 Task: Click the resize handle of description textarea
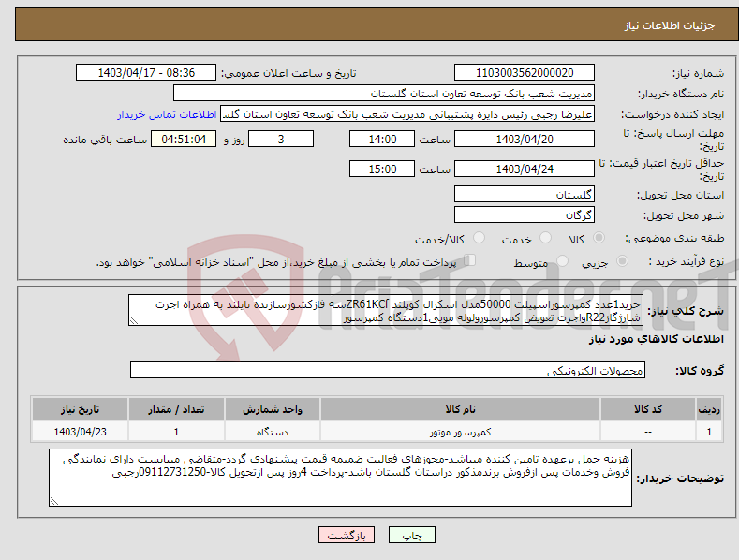(x=134, y=321)
